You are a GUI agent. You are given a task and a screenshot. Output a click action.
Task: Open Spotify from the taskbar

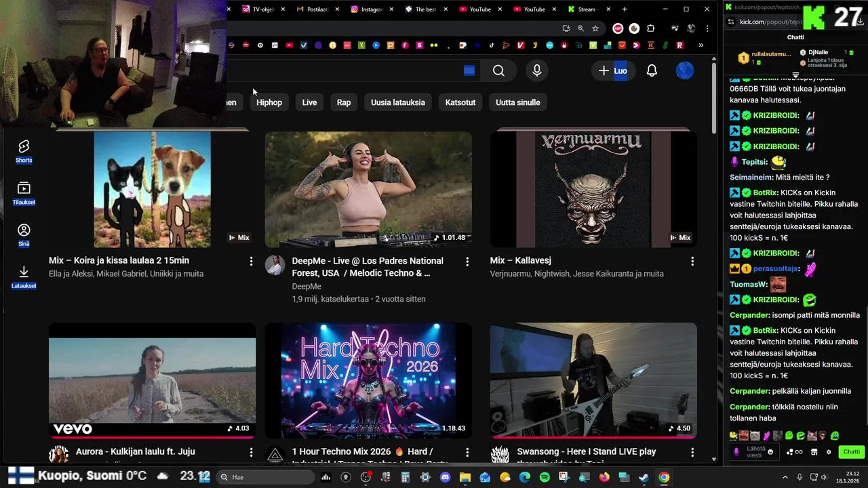click(x=545, y=477)
